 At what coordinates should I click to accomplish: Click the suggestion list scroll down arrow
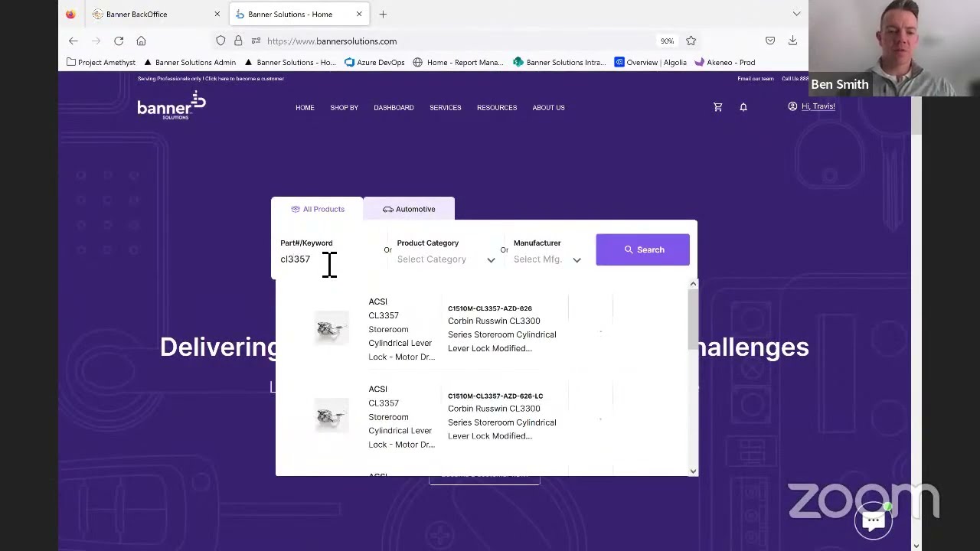693,471
